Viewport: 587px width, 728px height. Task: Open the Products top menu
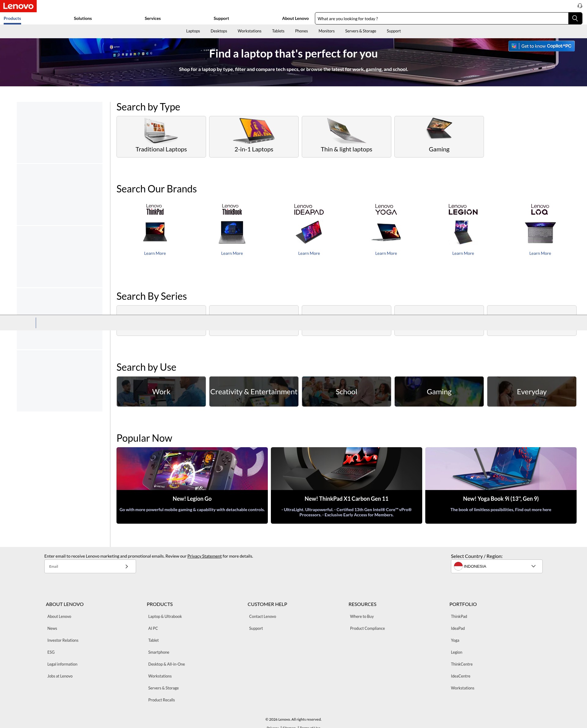pyautogui.click(x=12, y=19)
